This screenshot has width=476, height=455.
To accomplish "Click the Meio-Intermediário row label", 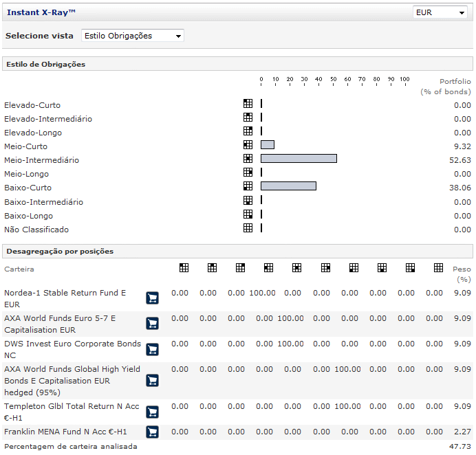I will point(41,160).
